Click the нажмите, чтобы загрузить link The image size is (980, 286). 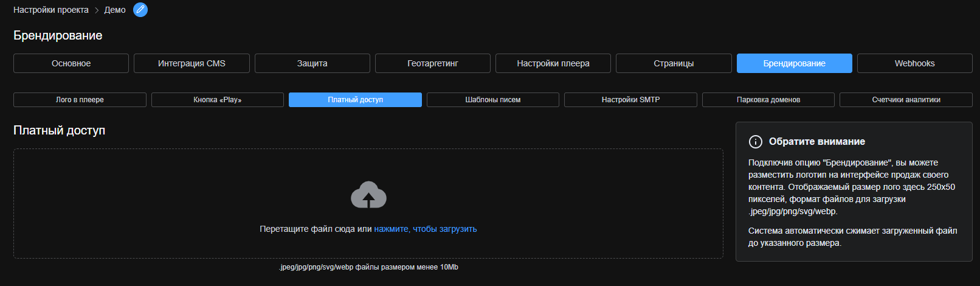426,229
